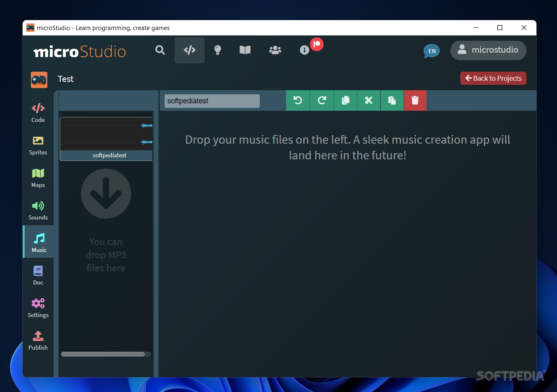The width and height of the screenshot is (557, 392).
Task: Click the Copy toolbar button
Action: [x=345, y=100]
